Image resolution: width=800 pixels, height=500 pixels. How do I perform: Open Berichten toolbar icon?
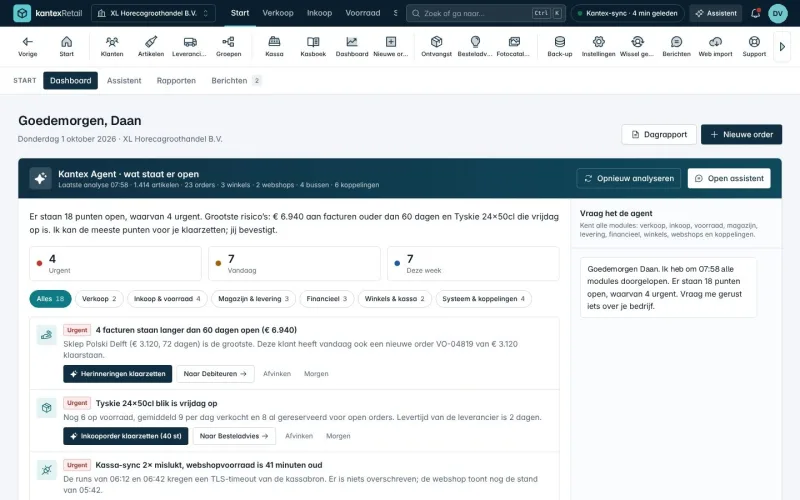[x=676, y=46]
